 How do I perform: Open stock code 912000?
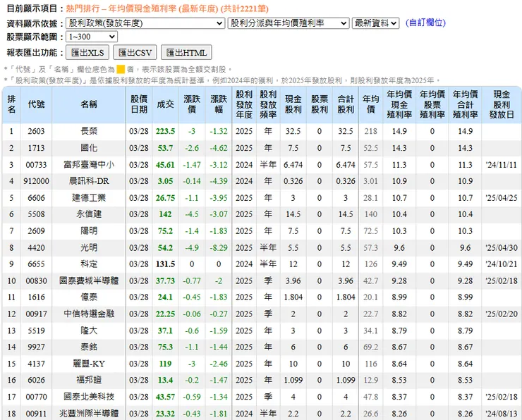36,181
